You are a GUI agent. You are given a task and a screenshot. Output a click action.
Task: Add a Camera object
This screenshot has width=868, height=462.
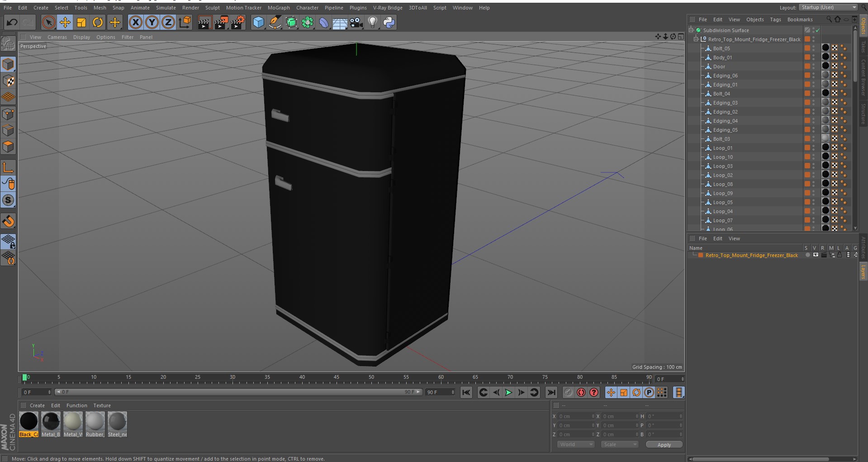click(x=356, y=22)
